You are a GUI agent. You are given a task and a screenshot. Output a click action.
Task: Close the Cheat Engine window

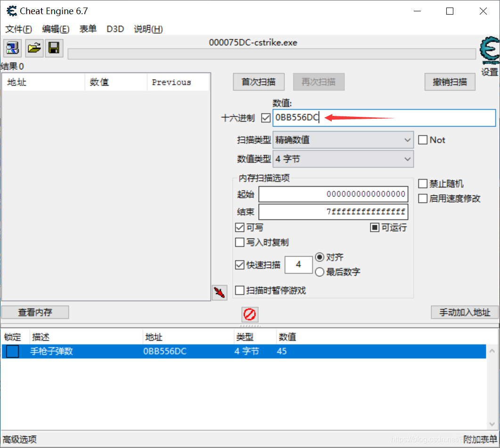point(483,11)
